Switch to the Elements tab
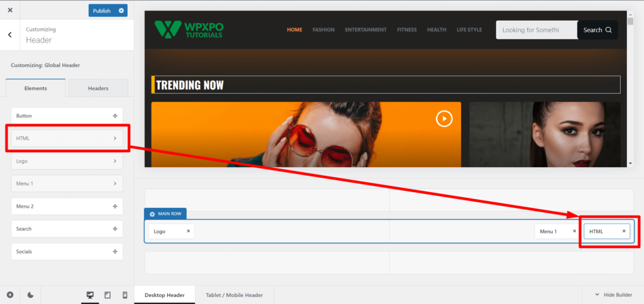 (36, 88)
